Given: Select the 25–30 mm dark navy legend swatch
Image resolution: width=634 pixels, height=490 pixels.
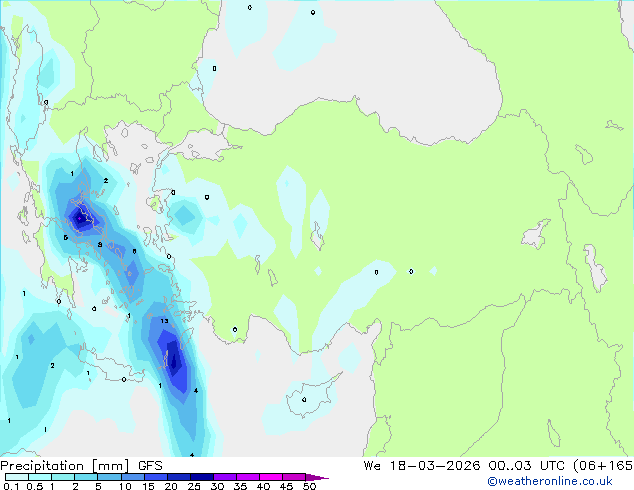Looking at the screenshot, I should [x=202, y=477].
